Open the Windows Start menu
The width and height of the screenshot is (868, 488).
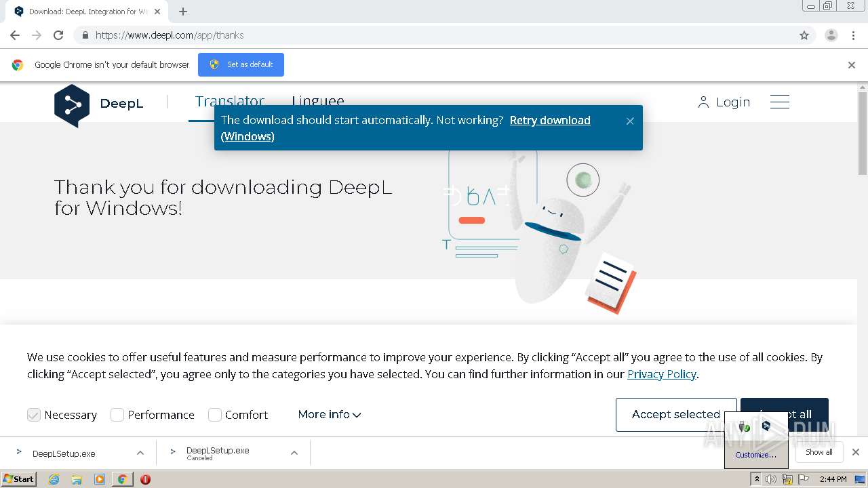coord(19,479)
